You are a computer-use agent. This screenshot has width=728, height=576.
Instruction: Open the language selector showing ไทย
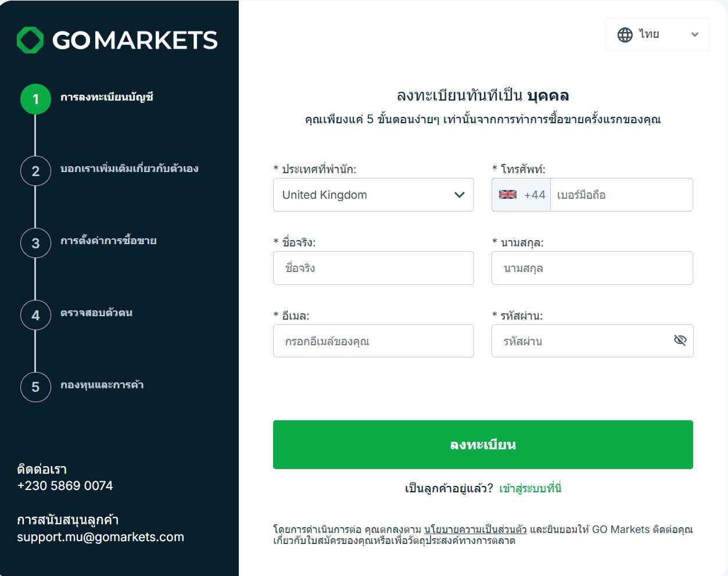(x=657, y=34)
